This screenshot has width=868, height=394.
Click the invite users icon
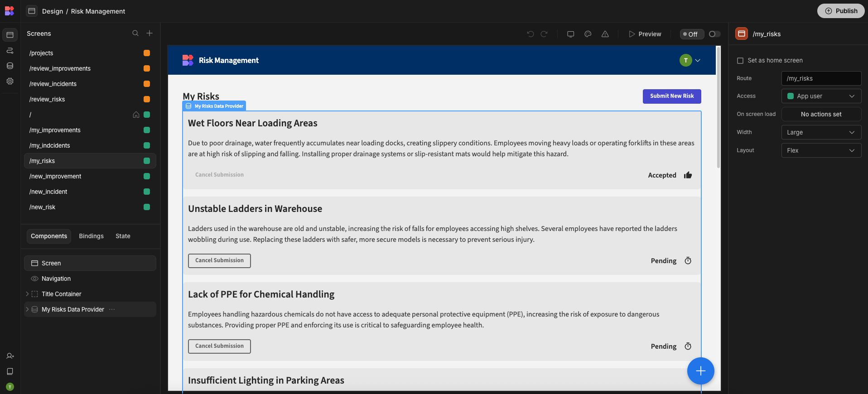[10, 356]
